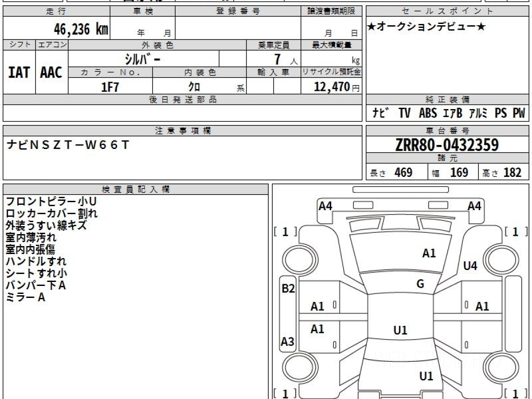532x399 pixels.
Task: Click the inspector note バンパー下A
Action: coord(35,286)
